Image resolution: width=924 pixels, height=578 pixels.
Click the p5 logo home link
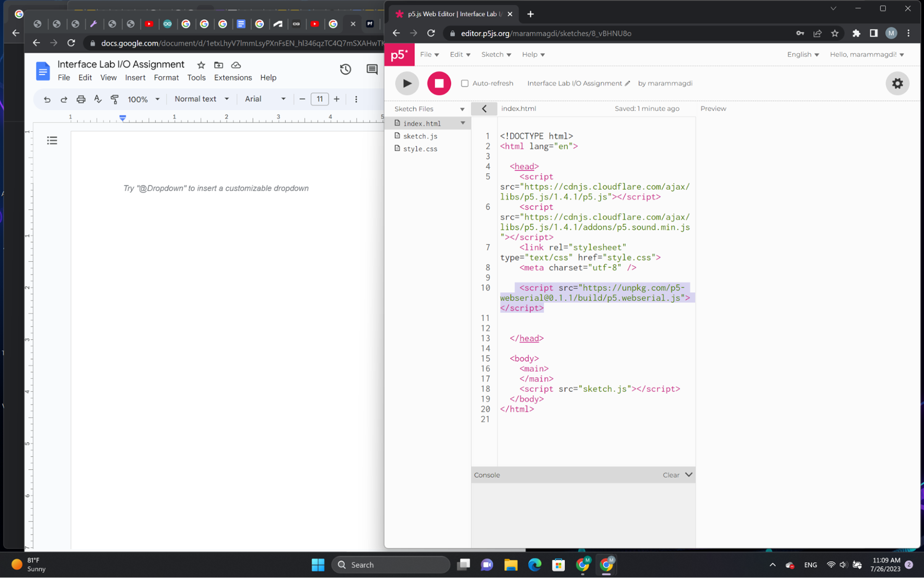tap(399, 55)
